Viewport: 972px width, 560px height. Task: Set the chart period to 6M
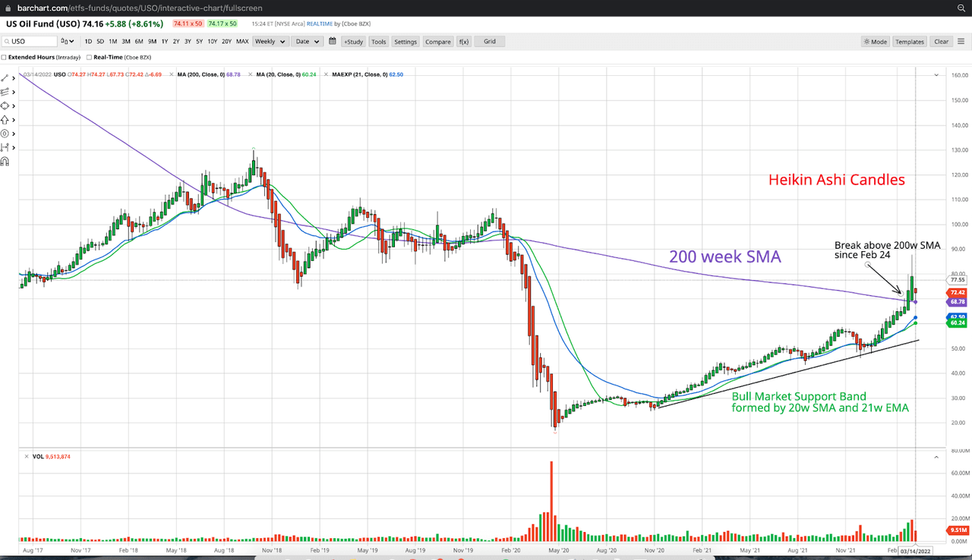139,42
